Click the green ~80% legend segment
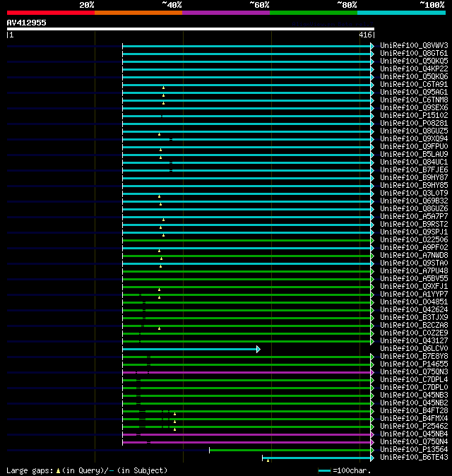452x476 pixels. point(314,13)
